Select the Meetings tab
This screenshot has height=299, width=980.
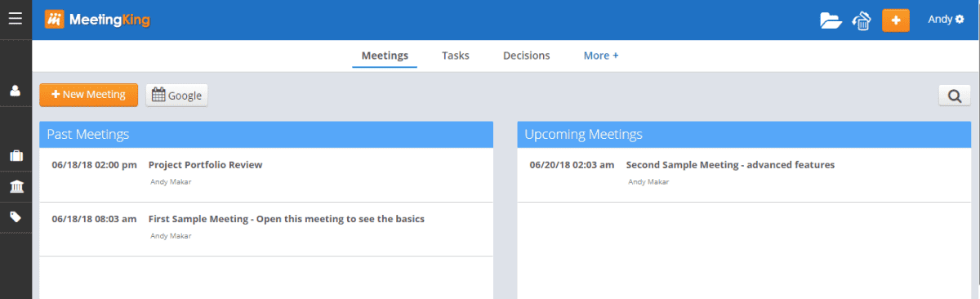[385, 56]
